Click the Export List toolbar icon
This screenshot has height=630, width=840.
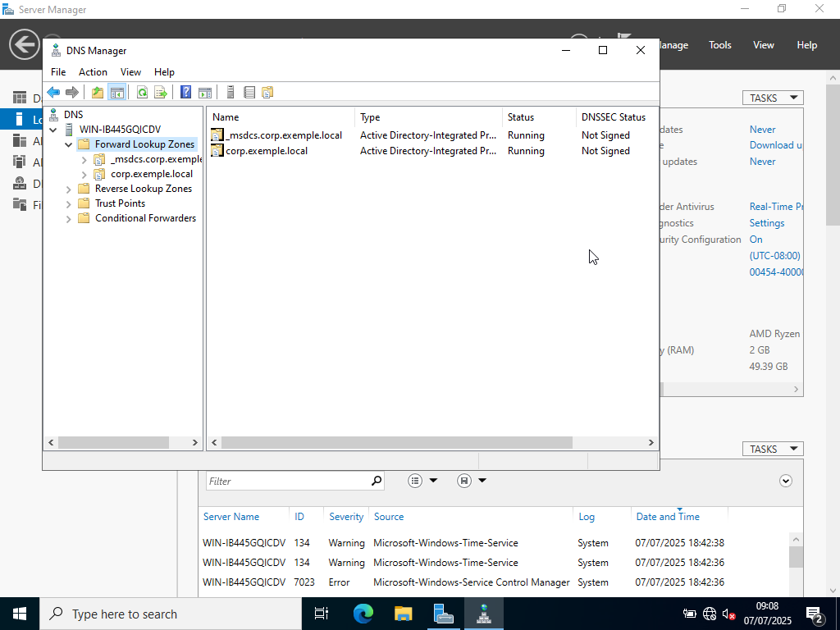coord(161,92)
